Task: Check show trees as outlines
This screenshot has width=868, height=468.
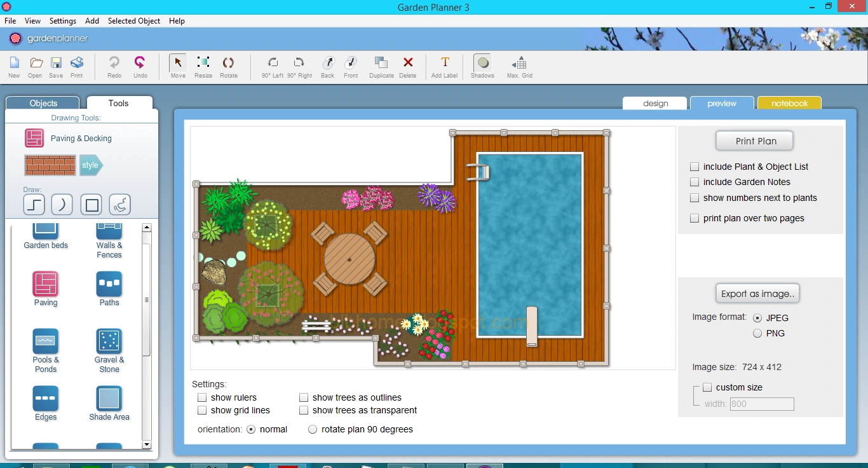Action: tap(304, 397)
